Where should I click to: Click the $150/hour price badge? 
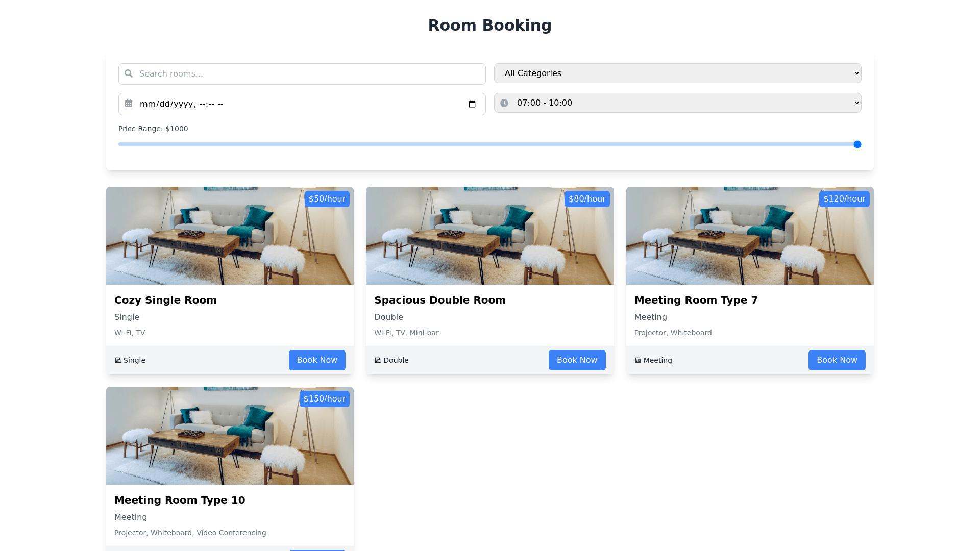324,399
